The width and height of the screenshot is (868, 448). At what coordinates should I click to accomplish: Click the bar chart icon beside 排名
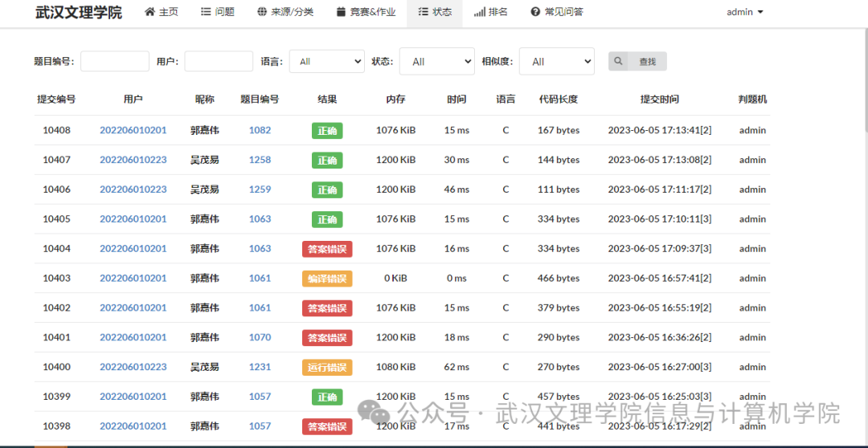pos(479,13)
